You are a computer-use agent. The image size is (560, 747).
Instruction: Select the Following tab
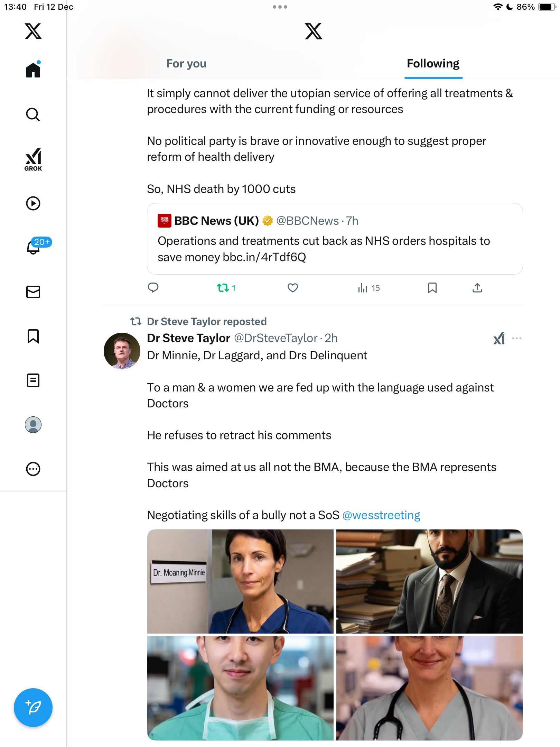coord(433,64)
